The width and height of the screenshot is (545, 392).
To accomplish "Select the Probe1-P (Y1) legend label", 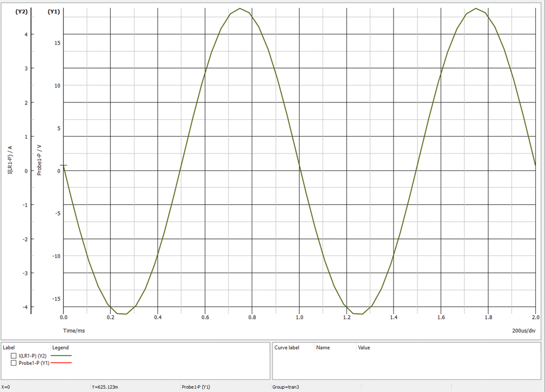I will (34, 363).
